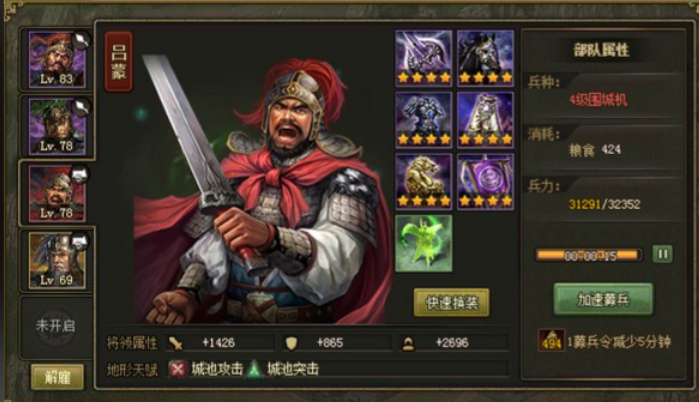699x402 pixels.
Task: Select the four-star cloak equipment slot
Action: point(485,120)
